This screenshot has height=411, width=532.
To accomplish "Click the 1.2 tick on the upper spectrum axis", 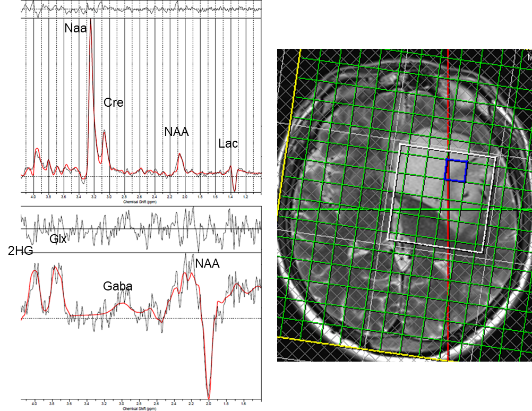I will [x=246, y=197].
